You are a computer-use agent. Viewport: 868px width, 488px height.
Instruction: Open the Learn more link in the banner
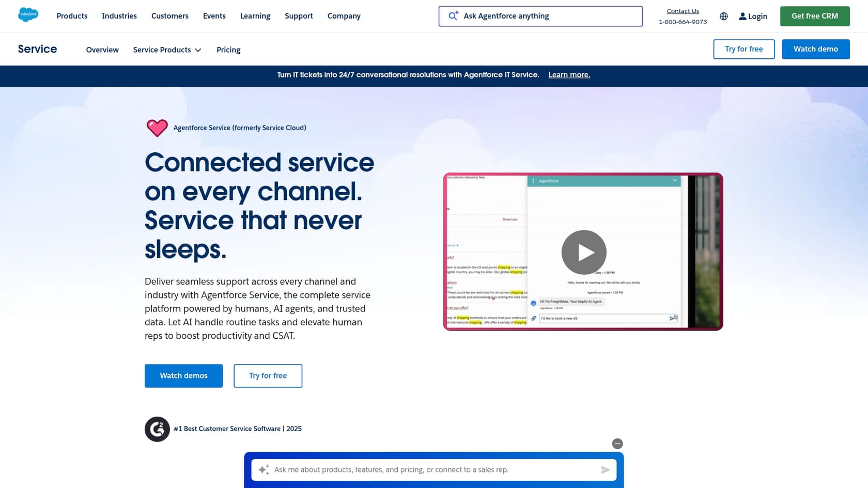point(569,75)
